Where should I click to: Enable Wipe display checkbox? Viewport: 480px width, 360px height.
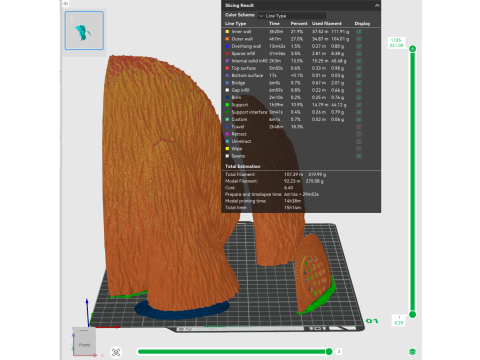[x=359, y=149]
